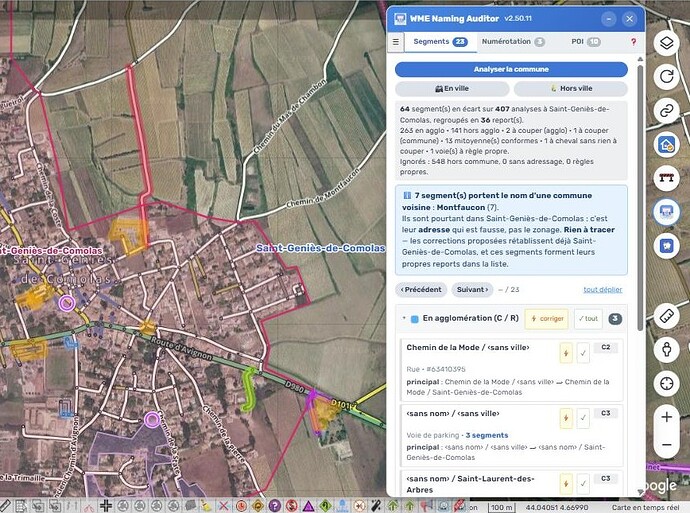Open the map layers icon

(x=666, y=43)
